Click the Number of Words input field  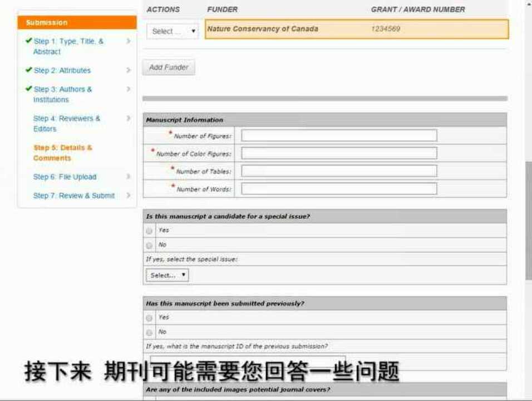click(x=338, y=188)
